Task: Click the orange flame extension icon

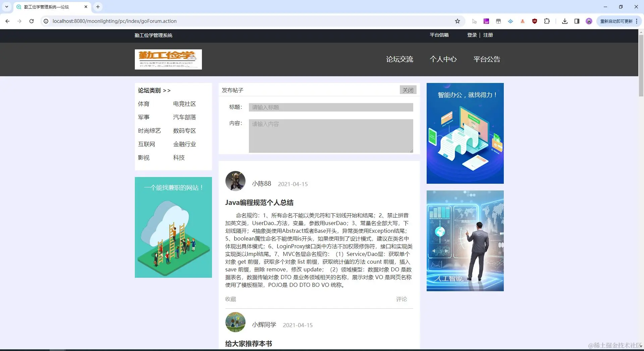Action: 523,21
